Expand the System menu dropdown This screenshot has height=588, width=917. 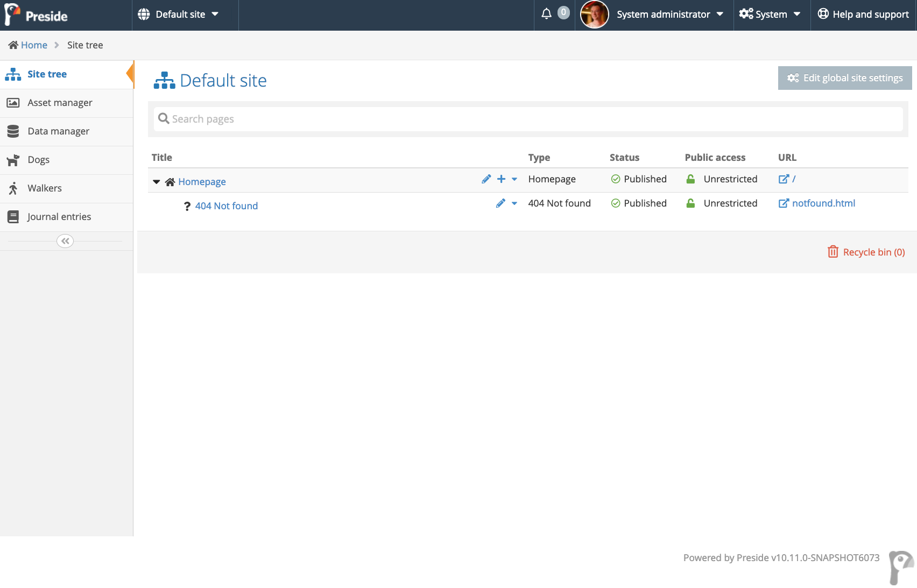point(770,15)
